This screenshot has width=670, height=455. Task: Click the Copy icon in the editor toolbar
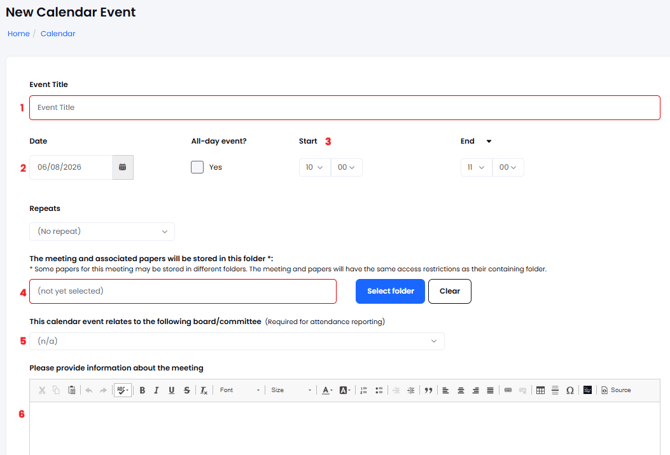pos(56,390)
